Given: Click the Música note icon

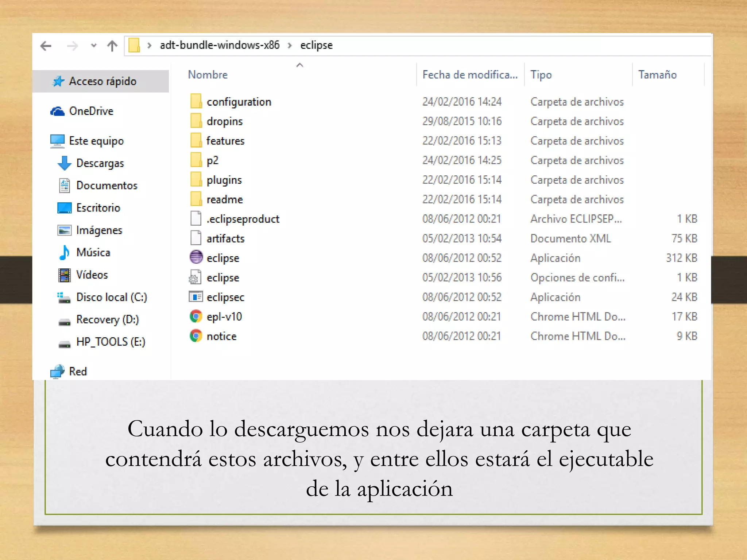Looking at the screenshot, I should pos(65,253).
